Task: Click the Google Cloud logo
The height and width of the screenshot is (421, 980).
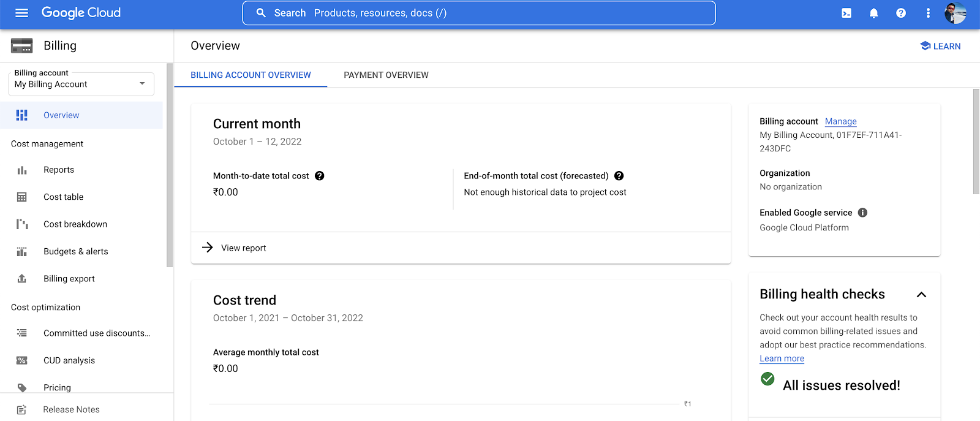Action: (x=81, y=13)
